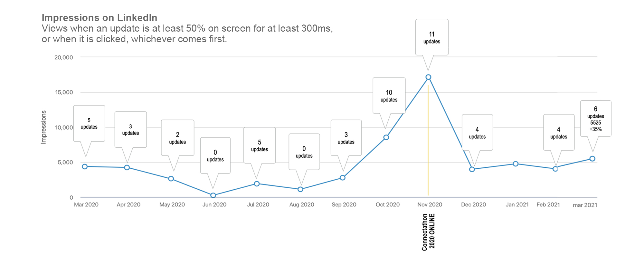Click the Jun 2020 lowest data point
Screen dimensions: 644x258
point(213,195)
